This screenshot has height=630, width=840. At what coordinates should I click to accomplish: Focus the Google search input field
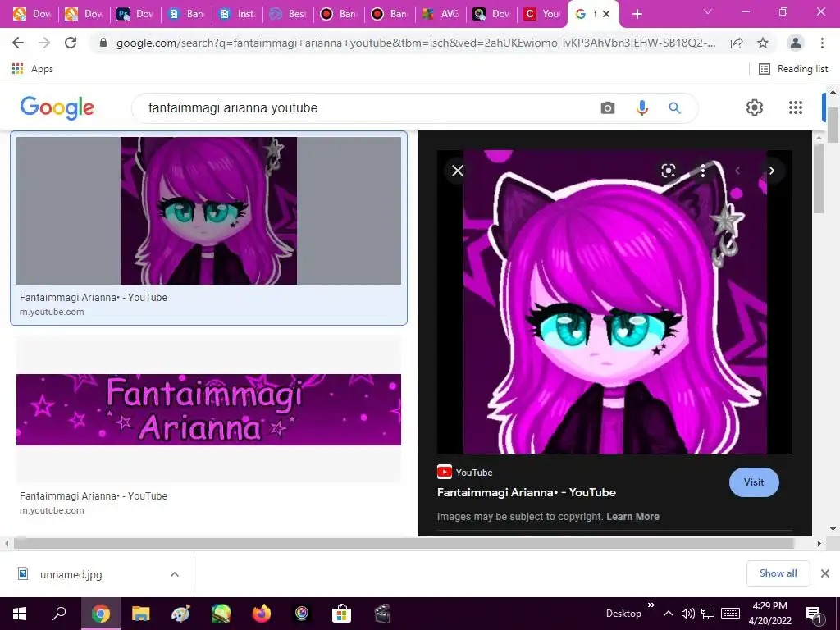370,107
